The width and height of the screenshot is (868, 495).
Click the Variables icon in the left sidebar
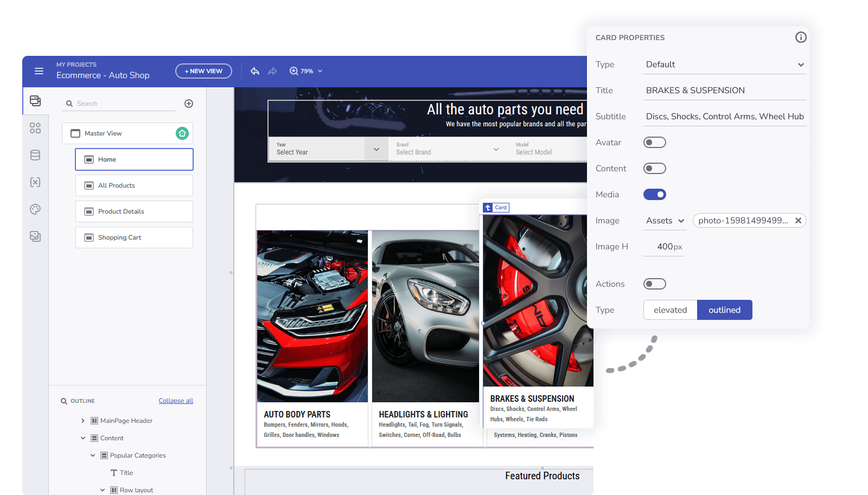(35, 182)
